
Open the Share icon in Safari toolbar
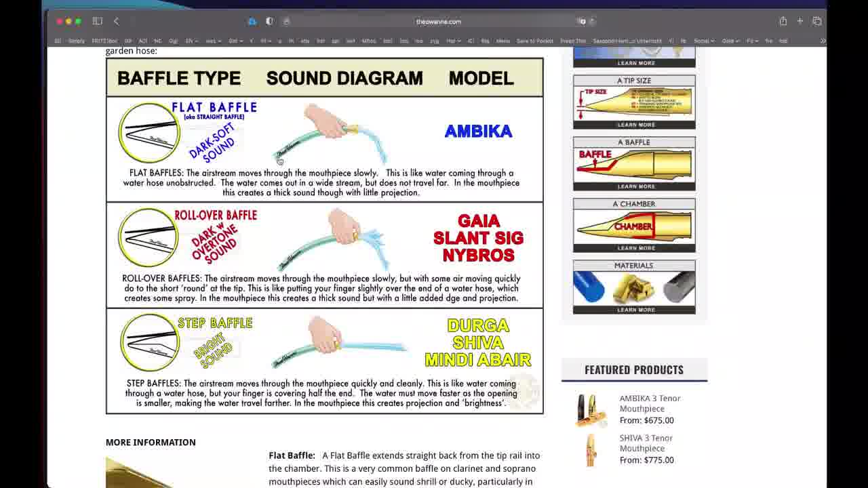(783, 22)
